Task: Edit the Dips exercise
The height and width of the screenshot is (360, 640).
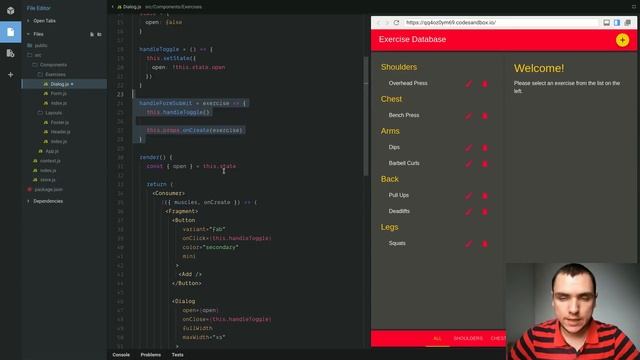Action: pyautogui.click(x=469, y=148)
